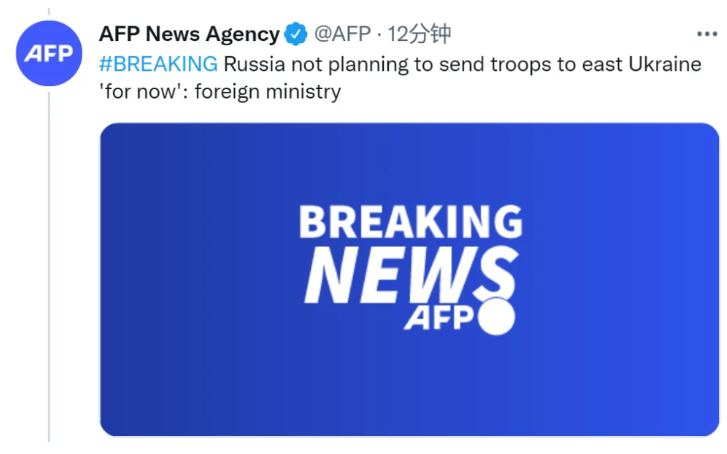Click the white circle beside the image's AFP logo
The image size is (727, 454).
click(x=498, y=318)
